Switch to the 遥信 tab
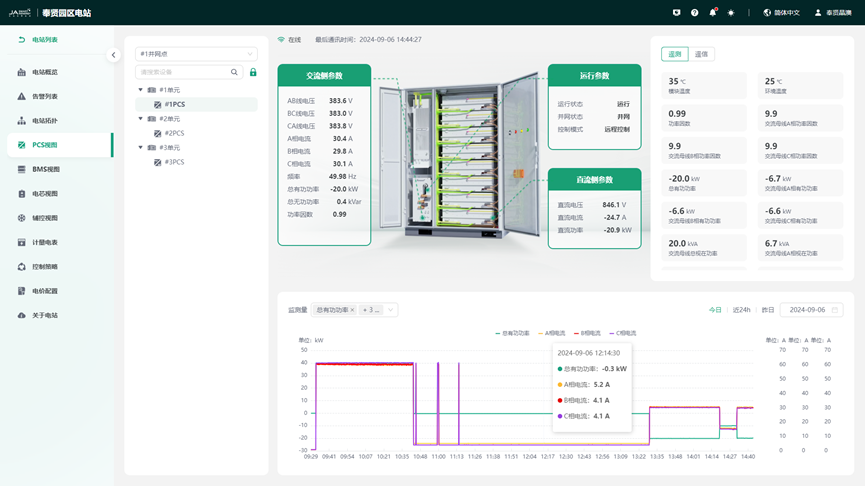Screen dimensions: 865x486 [x=702, y=54]
